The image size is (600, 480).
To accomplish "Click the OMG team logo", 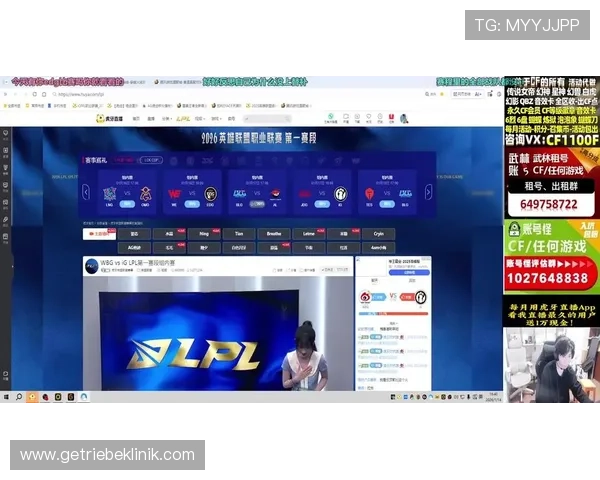I will (x=145, y=194).
